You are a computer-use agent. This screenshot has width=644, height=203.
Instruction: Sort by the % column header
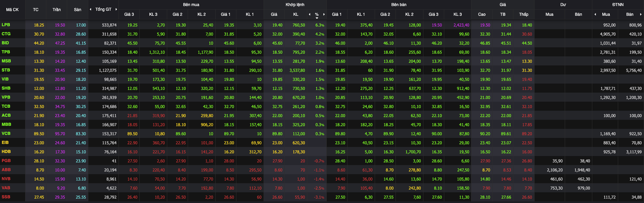[x=317, y=14]
